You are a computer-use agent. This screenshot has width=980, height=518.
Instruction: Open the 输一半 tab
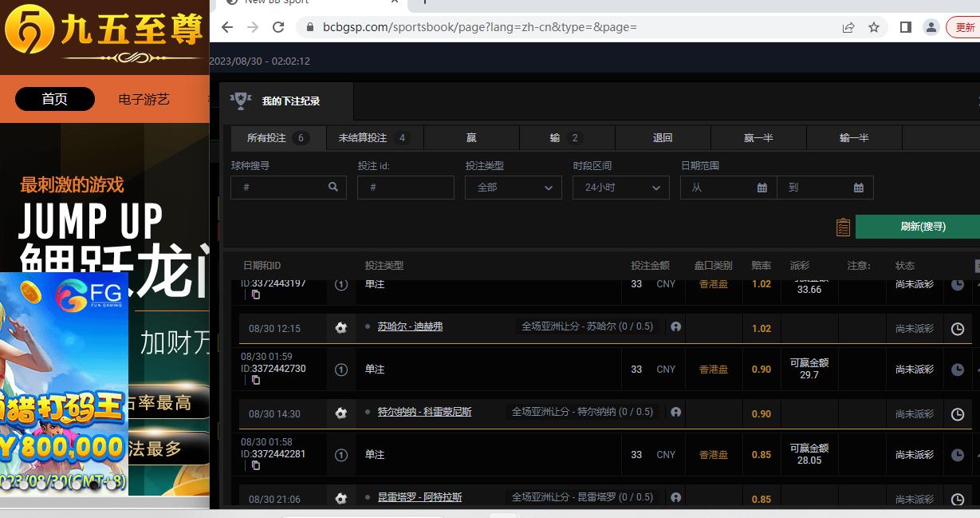click(854, 138)
